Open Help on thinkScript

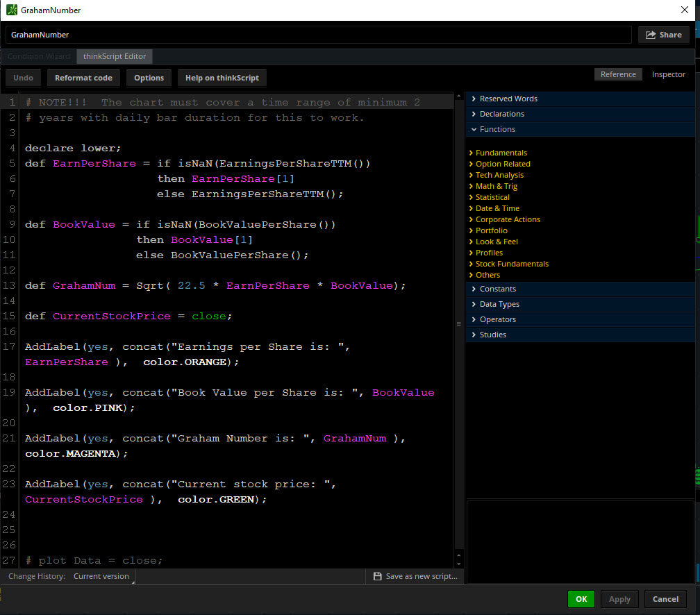[x=222, y=78]
